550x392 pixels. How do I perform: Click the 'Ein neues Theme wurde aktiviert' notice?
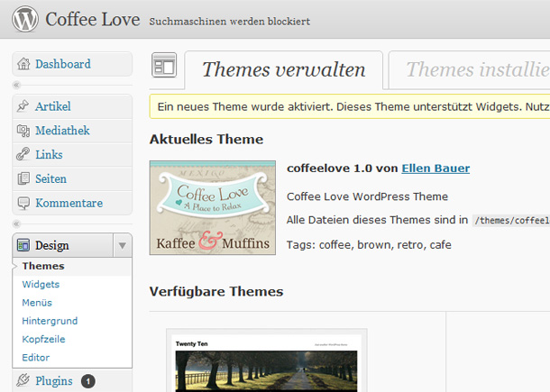tap(350, 106)
